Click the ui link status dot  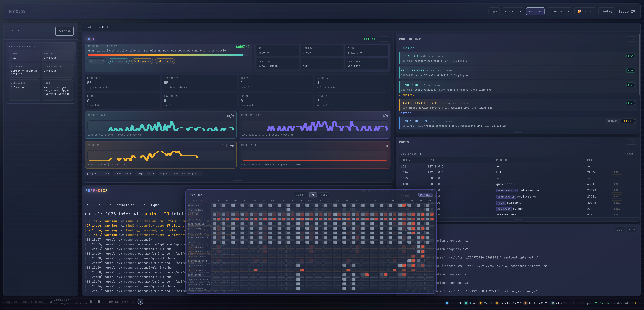447,303
